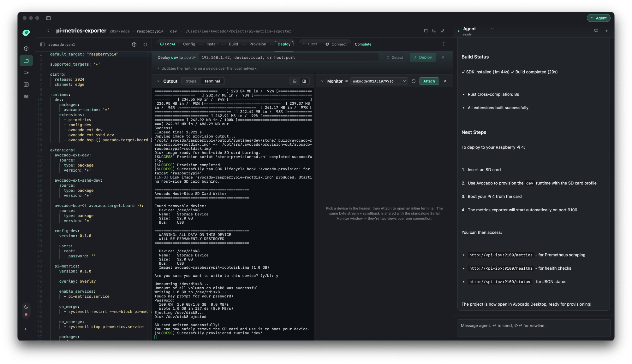Go back using the arrow beside pi-metrics-exporter
The height and width of the screenshot is (364, 632).
[x=48, y=31]
